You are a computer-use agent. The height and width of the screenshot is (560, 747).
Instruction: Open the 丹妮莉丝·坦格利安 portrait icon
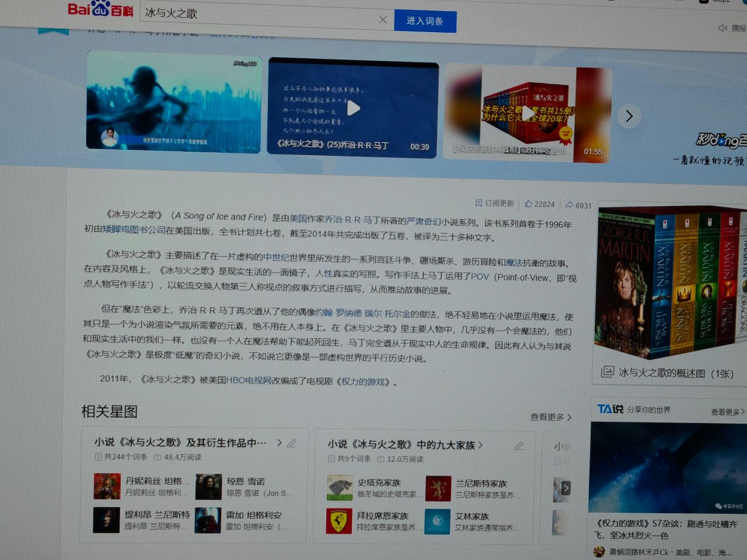107,486
